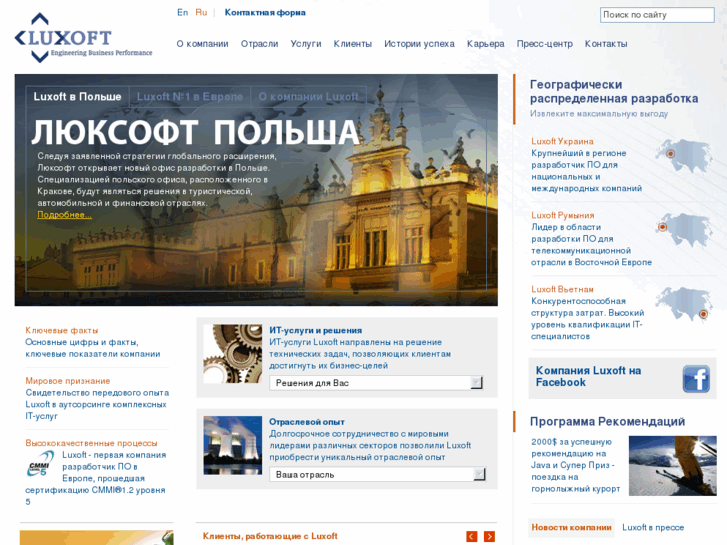
Task: Open the О компании menu
Action: [x=202, y=44]
